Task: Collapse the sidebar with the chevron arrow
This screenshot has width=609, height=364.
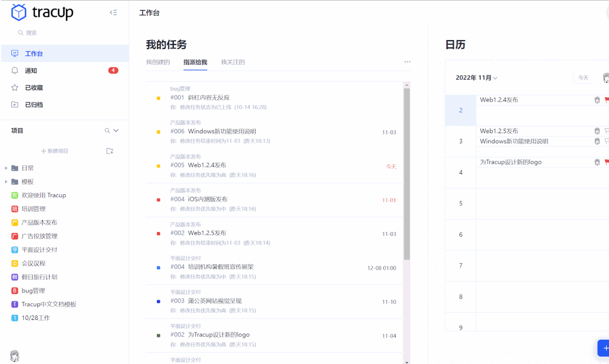Action: click(x=113, y=11)
